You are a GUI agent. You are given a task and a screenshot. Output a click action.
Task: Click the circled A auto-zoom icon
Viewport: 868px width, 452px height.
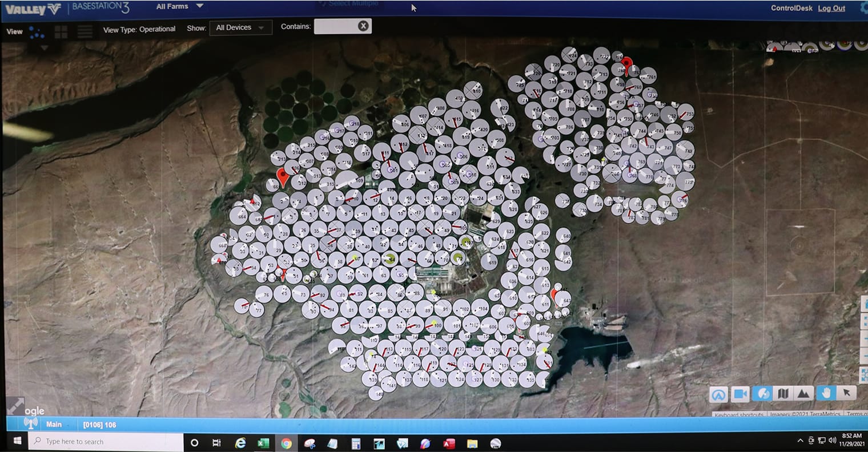point(719,394)
